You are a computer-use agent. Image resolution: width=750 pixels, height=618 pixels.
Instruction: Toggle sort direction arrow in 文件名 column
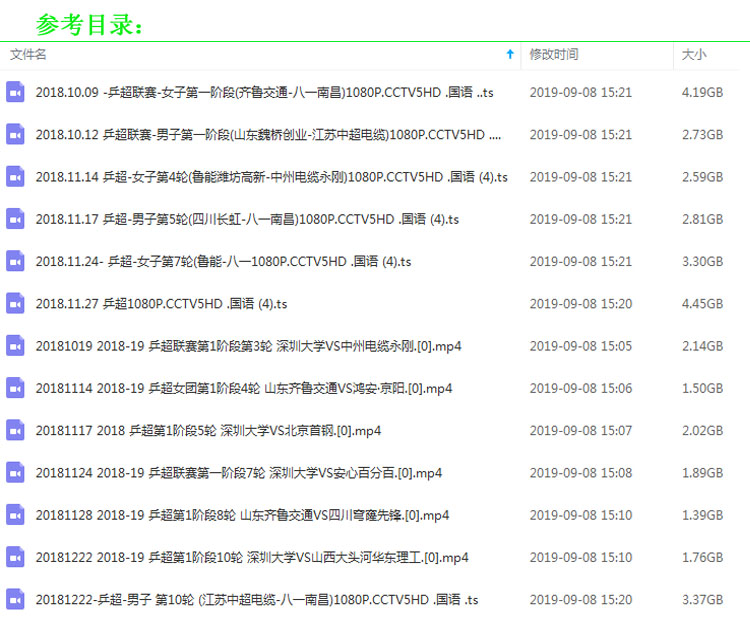pos(510,54)
